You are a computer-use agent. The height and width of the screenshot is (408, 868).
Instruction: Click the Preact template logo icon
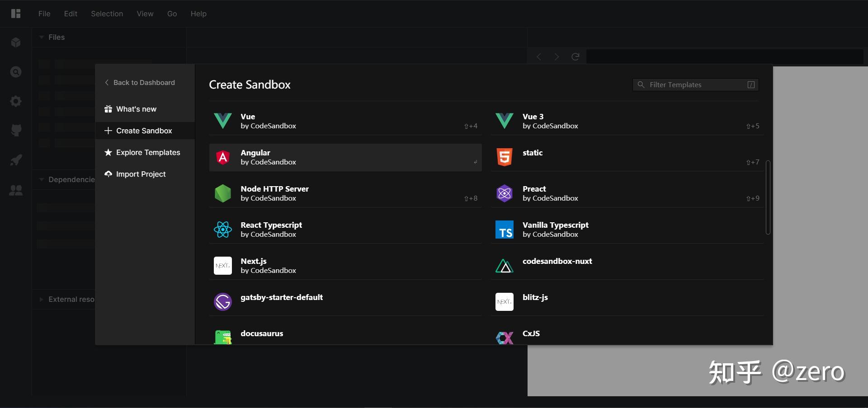pos(505,193)
